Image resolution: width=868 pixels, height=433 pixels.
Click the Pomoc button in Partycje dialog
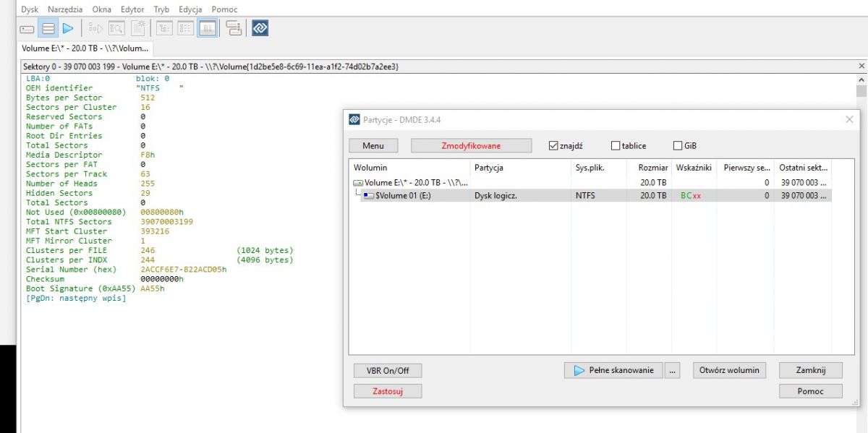pos(811,391)
